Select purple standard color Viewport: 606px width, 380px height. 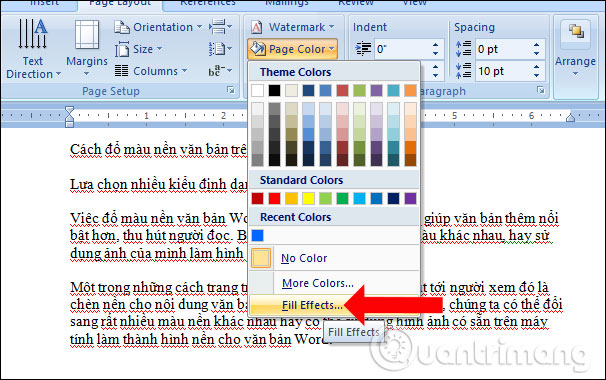tap(410, 198)
